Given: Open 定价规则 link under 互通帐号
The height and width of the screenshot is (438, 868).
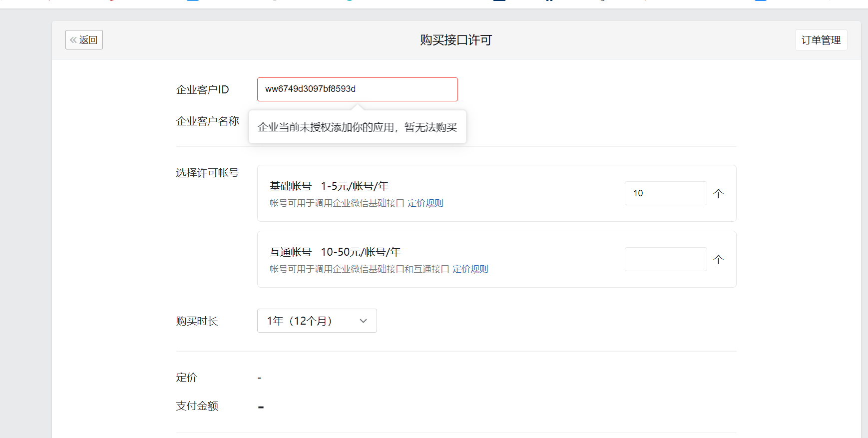Looking at the screenshot, I should click(470, 269).
